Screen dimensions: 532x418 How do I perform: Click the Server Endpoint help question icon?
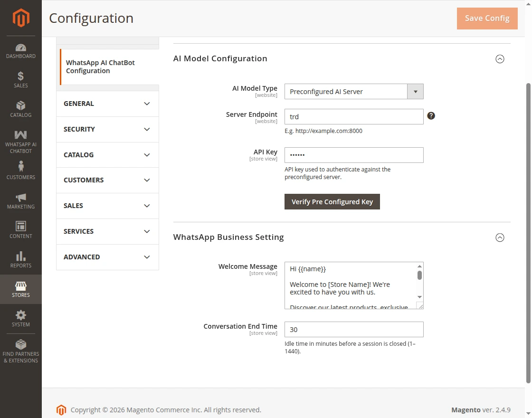431,116
